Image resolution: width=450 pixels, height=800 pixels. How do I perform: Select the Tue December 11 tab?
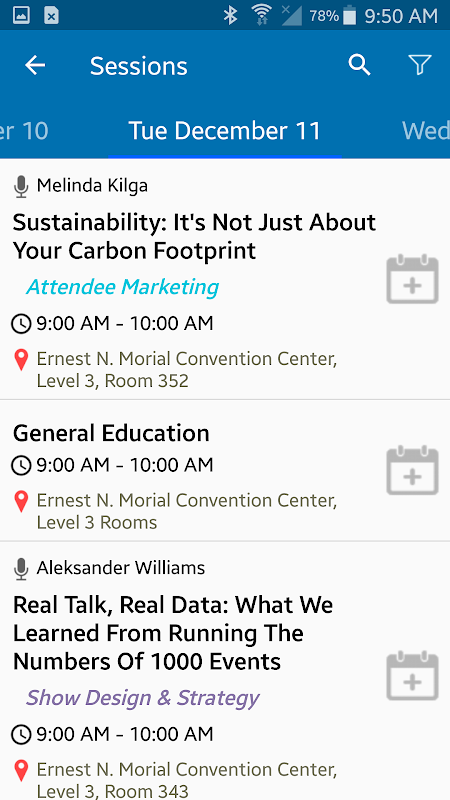tap(224, 131)
